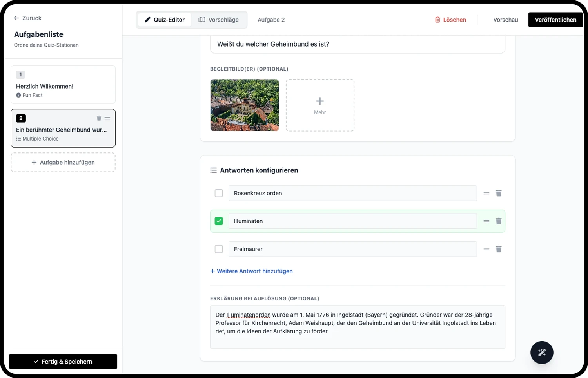
Task: Delete the Rosenkreuz orden answer via trash icon
Action: tap(499, 193)
